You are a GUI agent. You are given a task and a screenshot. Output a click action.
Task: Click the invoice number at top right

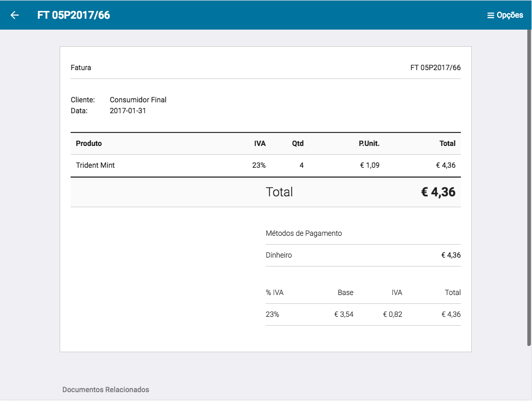tap(435, 68)
